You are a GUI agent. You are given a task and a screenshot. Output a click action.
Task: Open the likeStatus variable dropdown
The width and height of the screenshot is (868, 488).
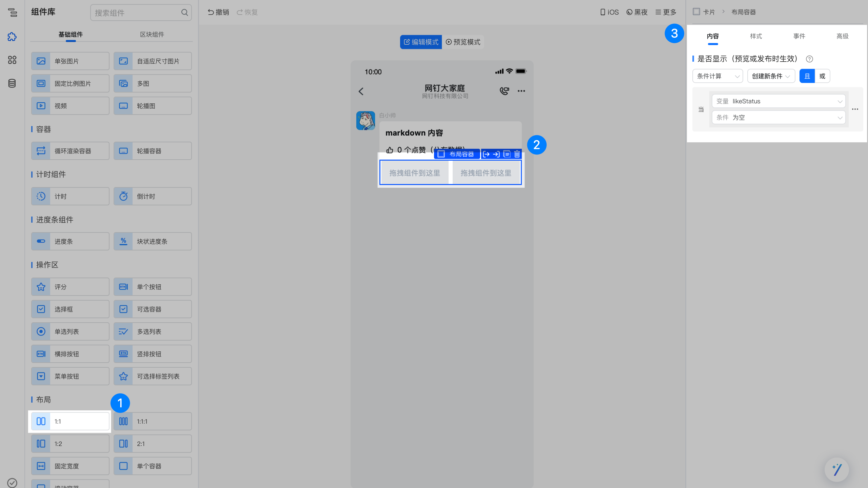pyautogui.click(x=778, y=101)
